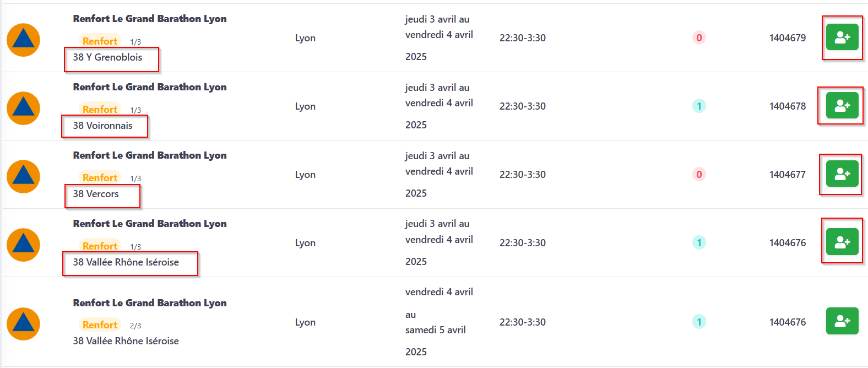Click the red 0 badge for shift 1404679
Viewport: 868px width, 368px height.
pos(699,38)
